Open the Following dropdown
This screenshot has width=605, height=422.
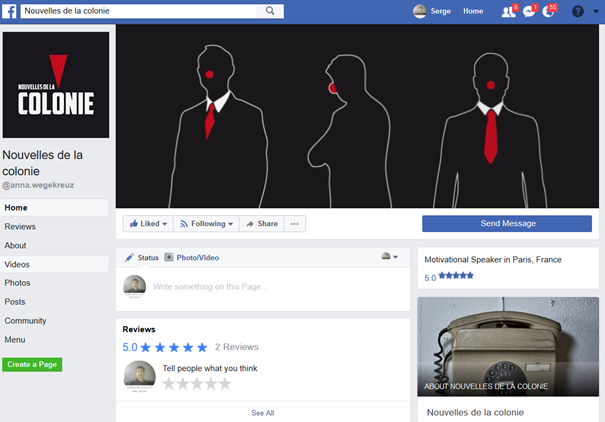pos(206,224)
